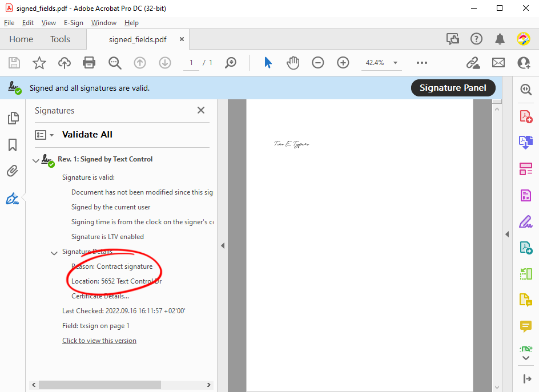Select the Hand pan tool
The image size is (539, 392).
pos(293,63)
